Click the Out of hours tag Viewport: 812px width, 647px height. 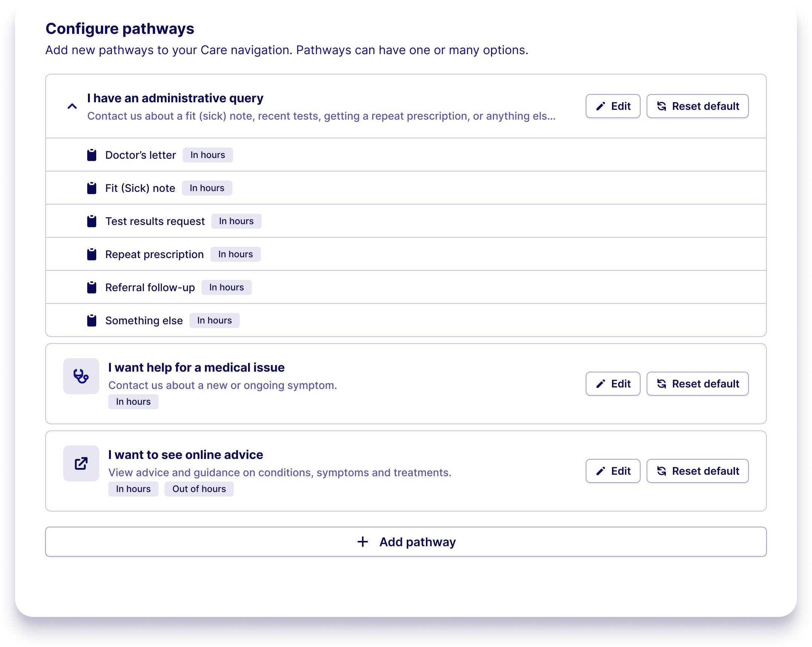click(199, 489)
